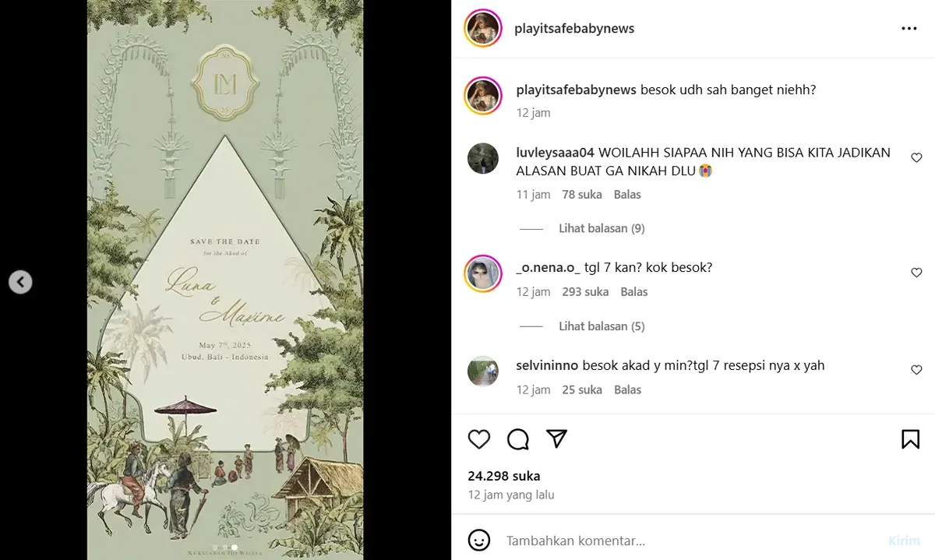Open emoji picker in comment box

coord(479,540)
